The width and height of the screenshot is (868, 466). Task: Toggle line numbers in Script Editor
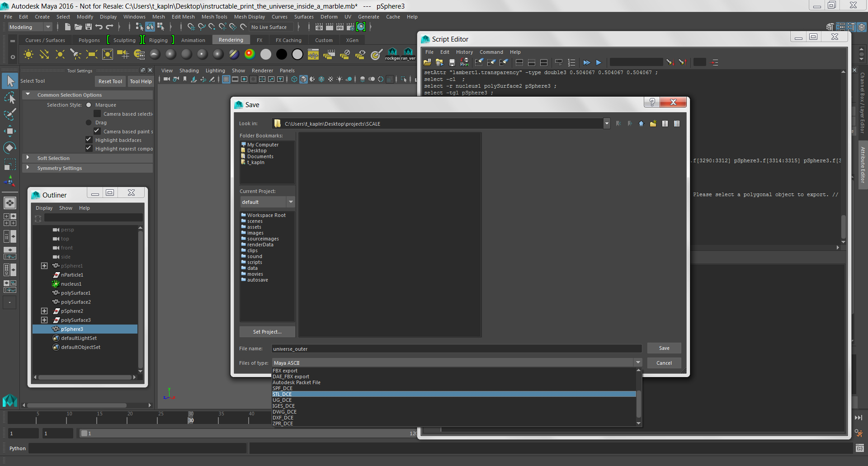pyautogui.click(x=572, y=62)
